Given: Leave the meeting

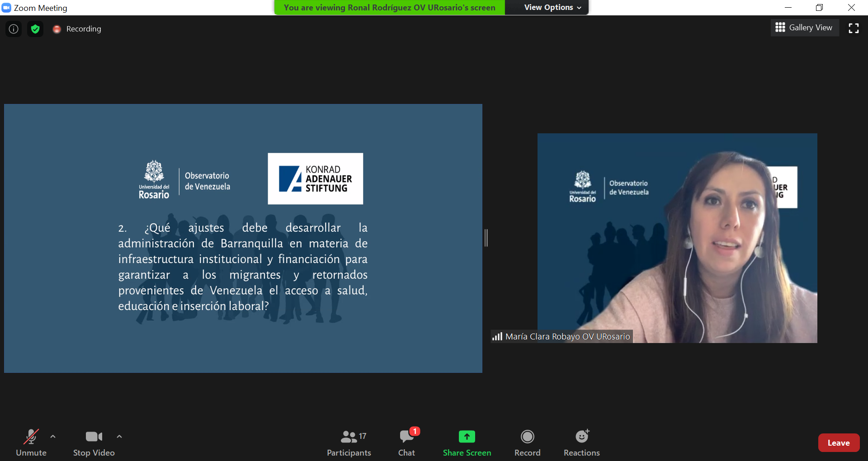Looking at the screenshot, I should 838,443.
